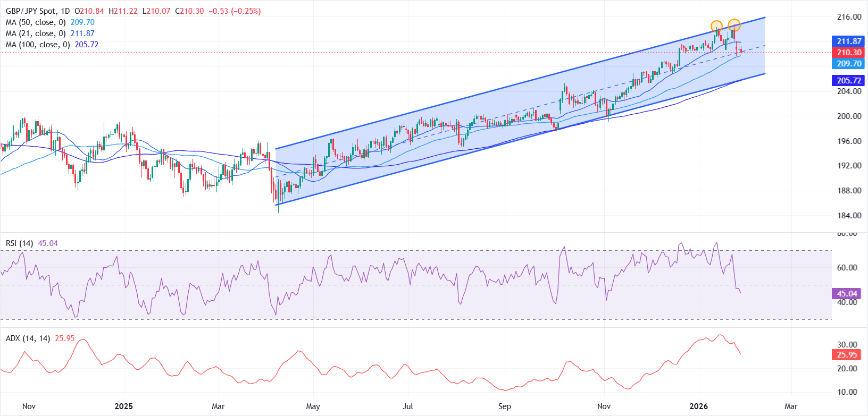
Task: Click the May label on the time axis
Action: click(x=313, y=406)
